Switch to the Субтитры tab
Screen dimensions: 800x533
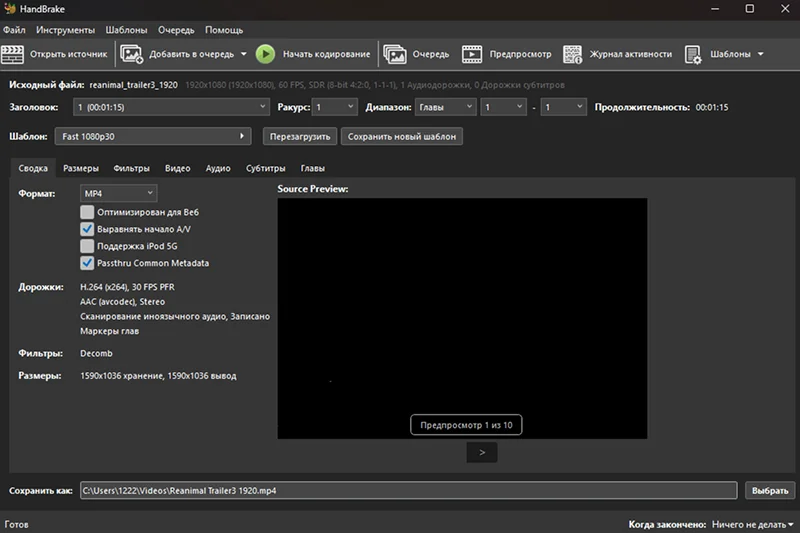tap(265, 168)
